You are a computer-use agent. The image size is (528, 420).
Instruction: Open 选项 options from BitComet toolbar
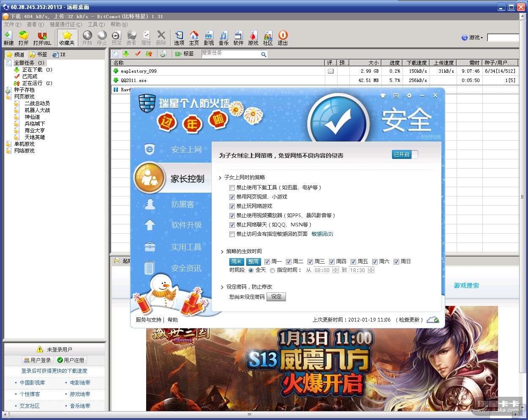pos(179,38)
